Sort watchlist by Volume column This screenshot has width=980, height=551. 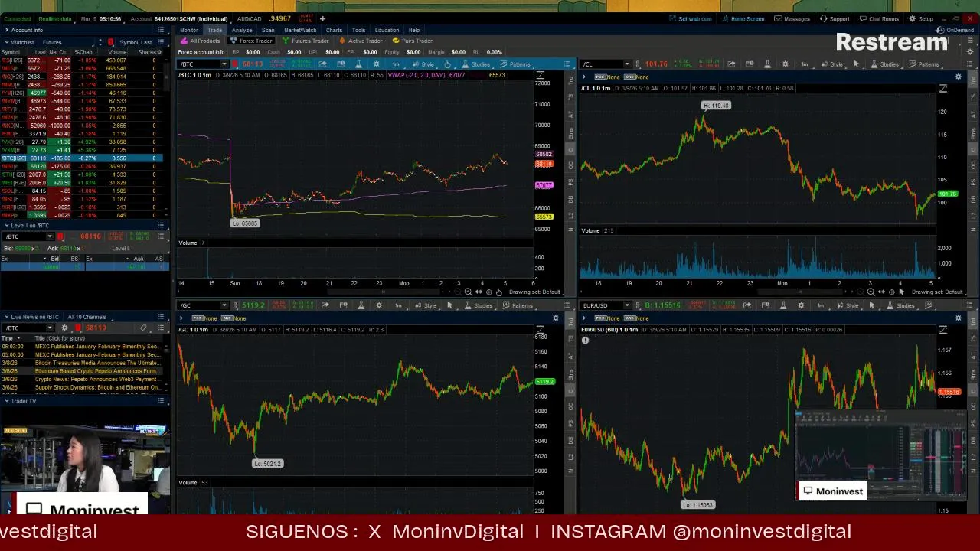117,52
